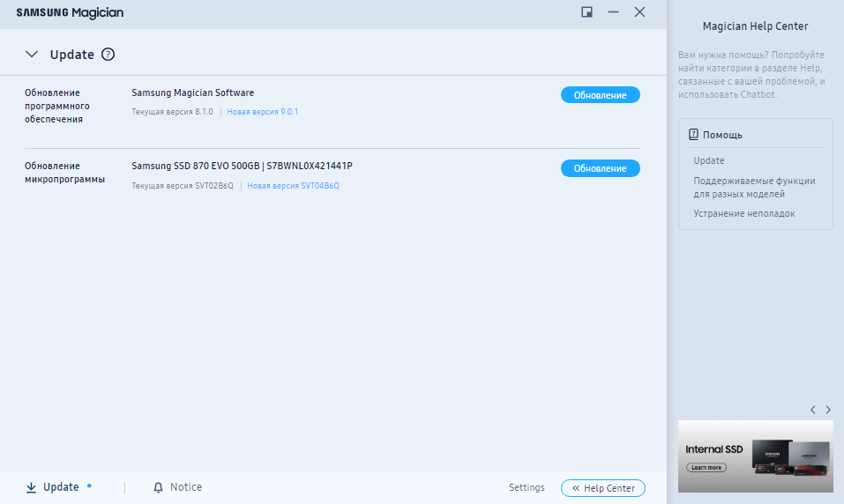844x504 pixels.
Task: Close the Samsung Magician window
Action: coord(639,11)
